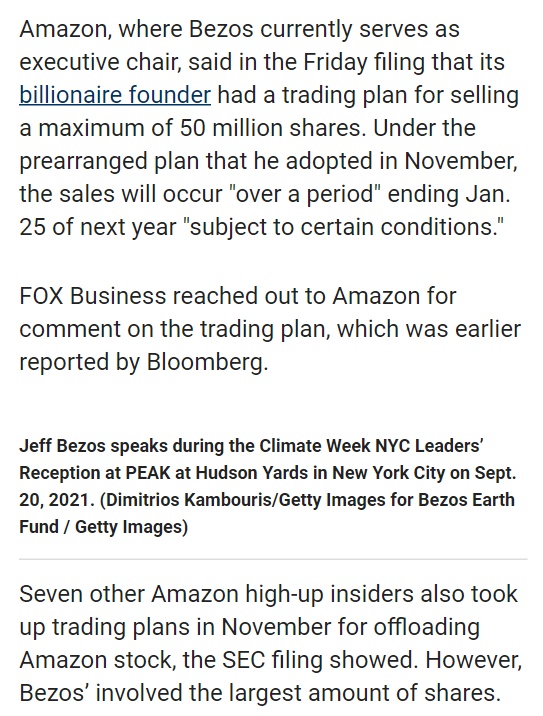Image resolution: width=543 pixels, height=716 pixels.
Task: Click the horizontal divider below the caption
Action: coord(273,558)
